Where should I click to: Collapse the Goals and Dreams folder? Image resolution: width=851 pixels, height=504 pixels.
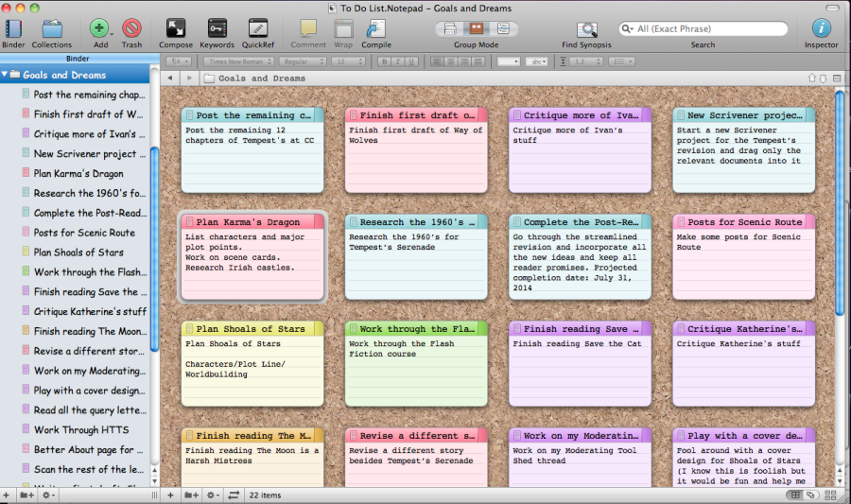pyautogui.click(x=6, y=75)
